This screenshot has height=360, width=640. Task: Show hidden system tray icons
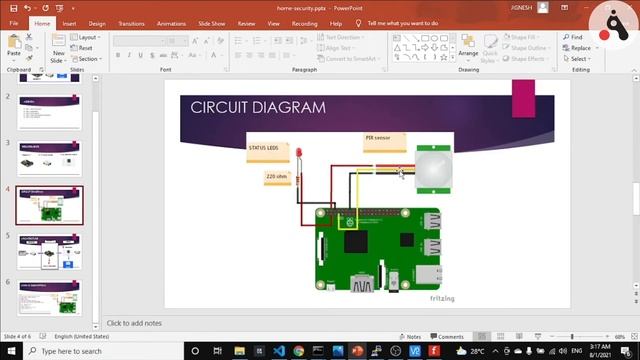point(495,351)
